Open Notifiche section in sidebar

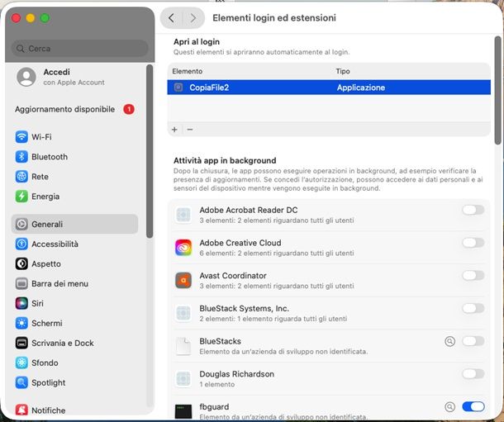[x=74, y=410]
